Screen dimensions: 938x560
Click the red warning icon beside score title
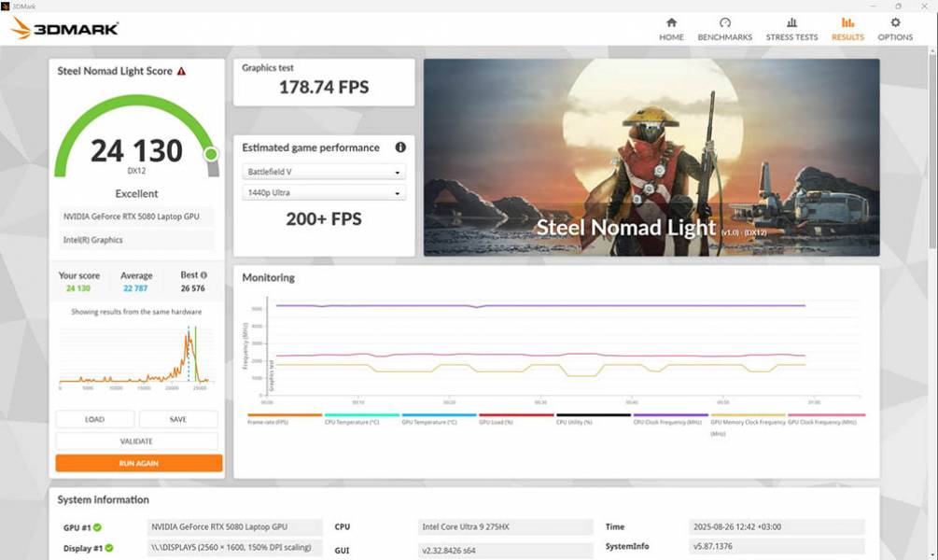pyautogui.click(x=181, y=71)
